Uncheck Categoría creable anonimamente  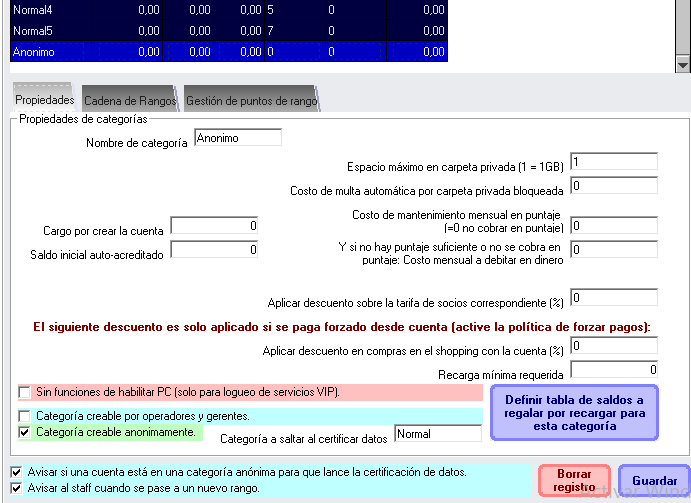click(24, 432)
